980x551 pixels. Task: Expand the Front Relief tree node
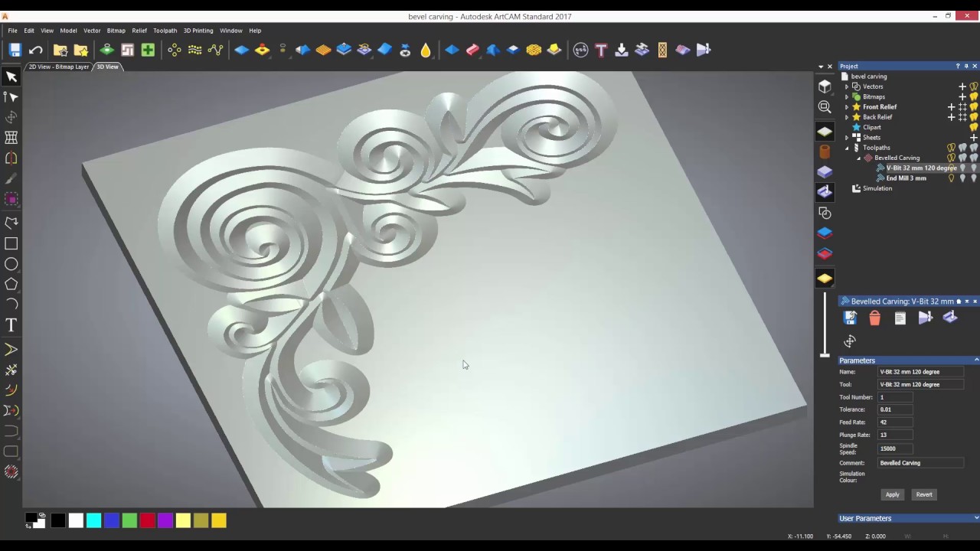pos(847,107)
